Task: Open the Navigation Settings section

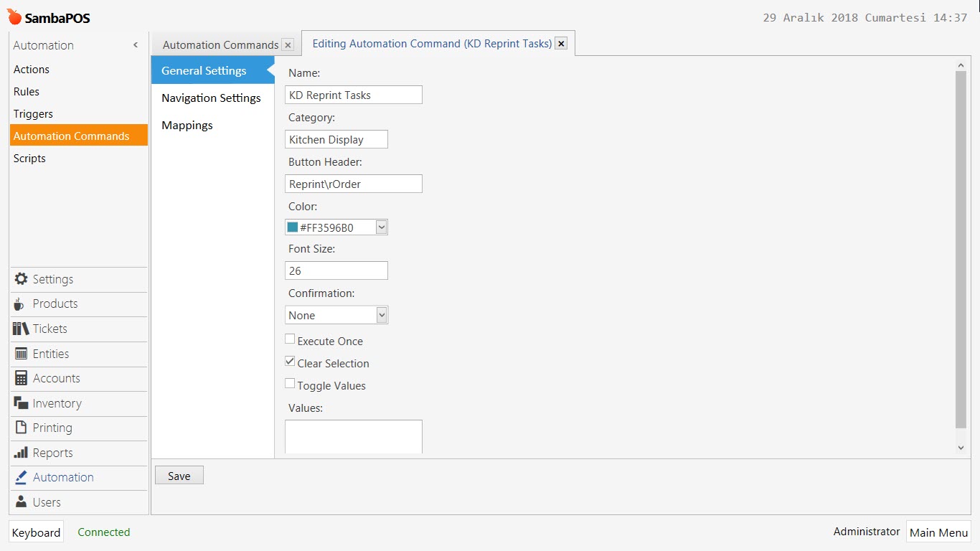Action: (211, 98)
